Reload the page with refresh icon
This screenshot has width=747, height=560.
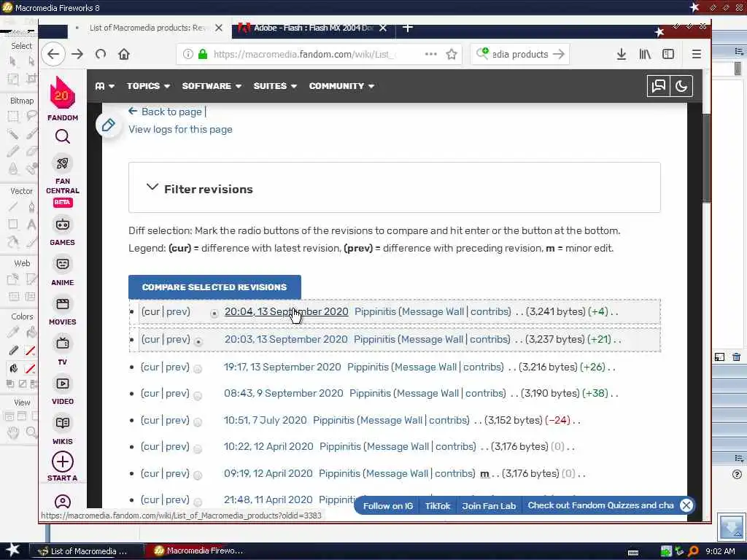point(101,54)
